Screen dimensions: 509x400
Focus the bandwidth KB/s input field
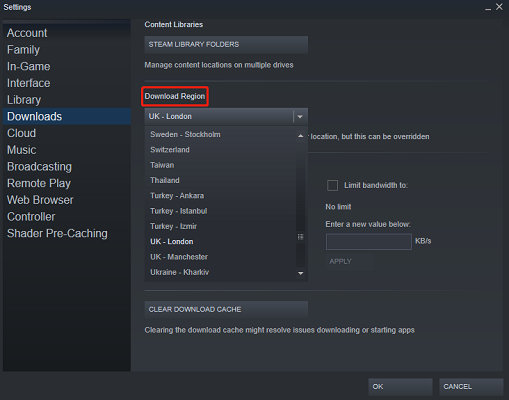(369, 241)
